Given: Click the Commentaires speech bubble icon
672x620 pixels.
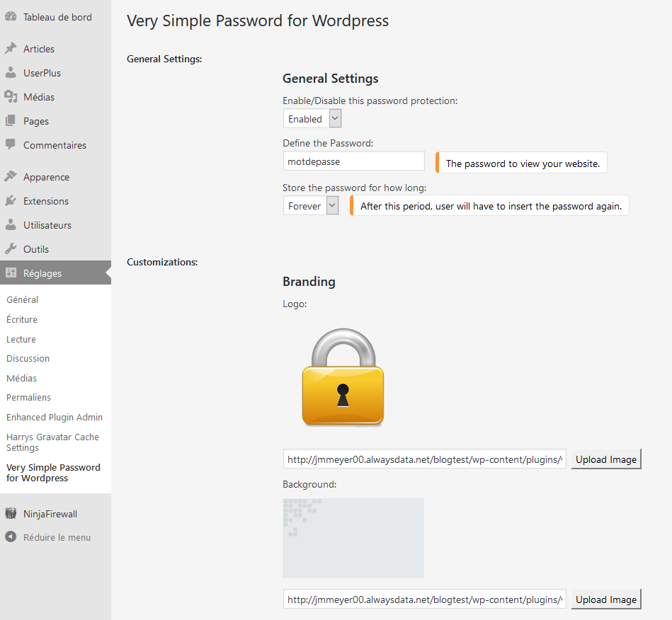Looking at the screenshot, I should (x=11, y=144).
